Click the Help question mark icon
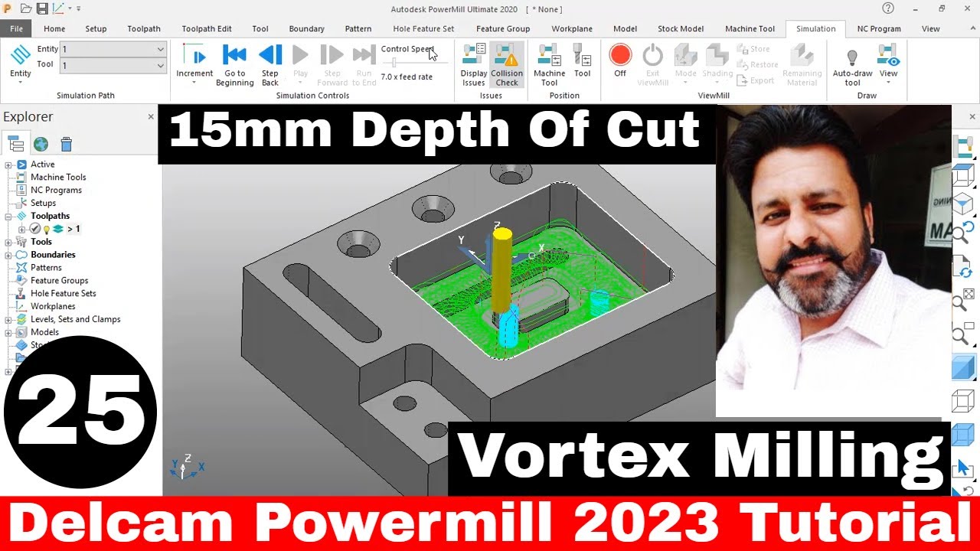 tap(888, 8)
